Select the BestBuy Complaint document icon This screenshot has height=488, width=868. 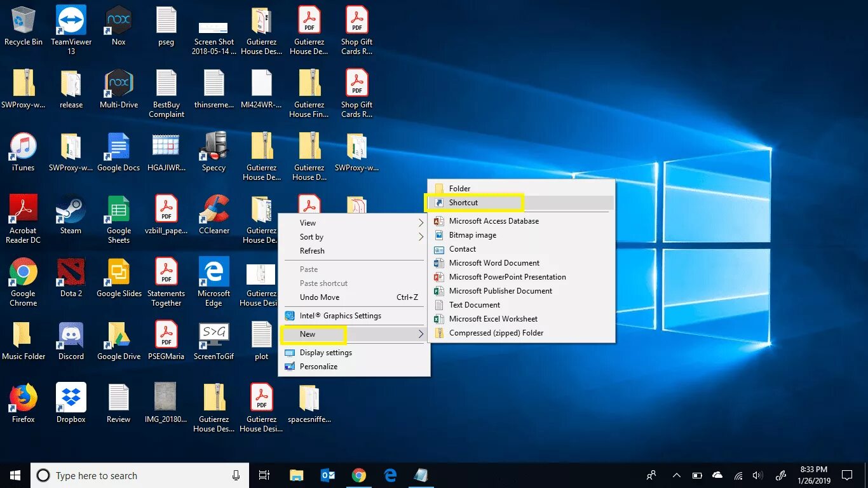(x=166, y=93)
